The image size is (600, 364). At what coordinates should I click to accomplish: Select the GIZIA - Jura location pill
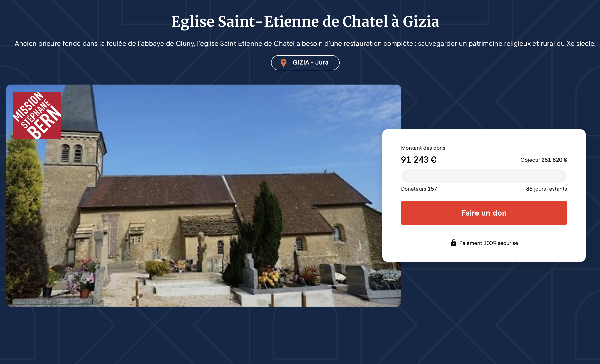tap(305, 63)
